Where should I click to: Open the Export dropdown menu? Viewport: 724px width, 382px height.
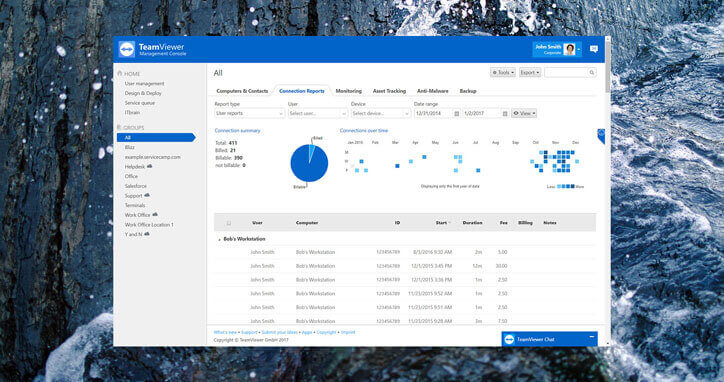point(530,73)
